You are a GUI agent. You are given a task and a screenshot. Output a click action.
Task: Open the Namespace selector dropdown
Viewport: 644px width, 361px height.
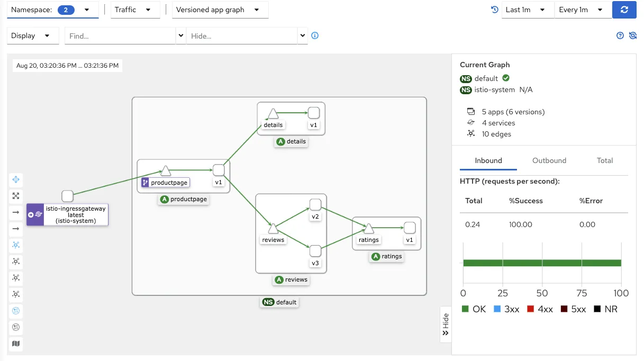(x=52, y=10)
